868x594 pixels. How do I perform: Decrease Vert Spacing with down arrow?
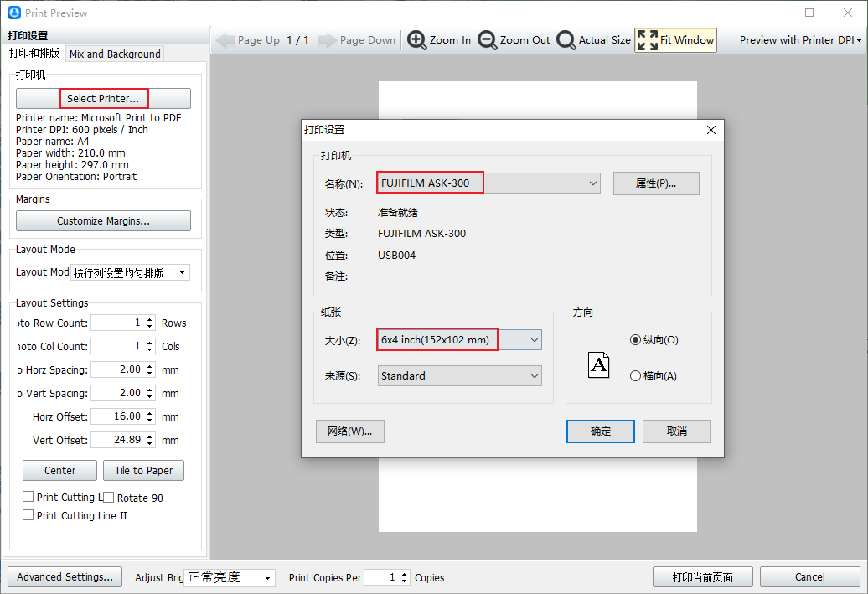150,397
